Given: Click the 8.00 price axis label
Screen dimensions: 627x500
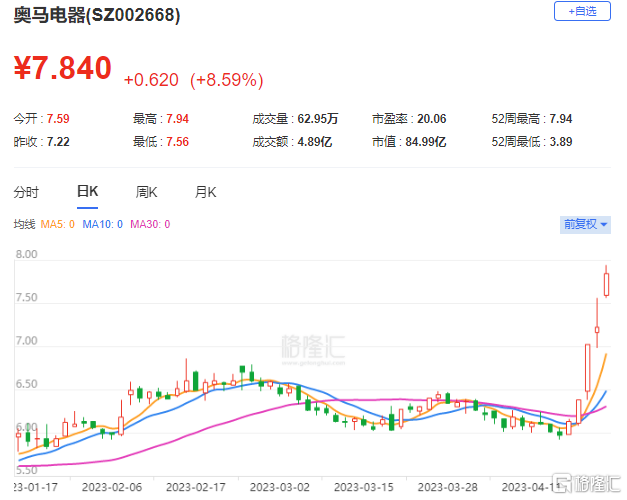Looking at the screenshot, I should (26, 254).
